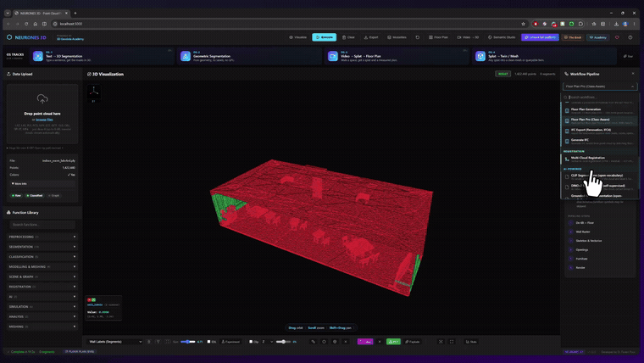Click the reset/undo circular arrow icon
The image size is (644, 363).
click(x=417, y=37)
